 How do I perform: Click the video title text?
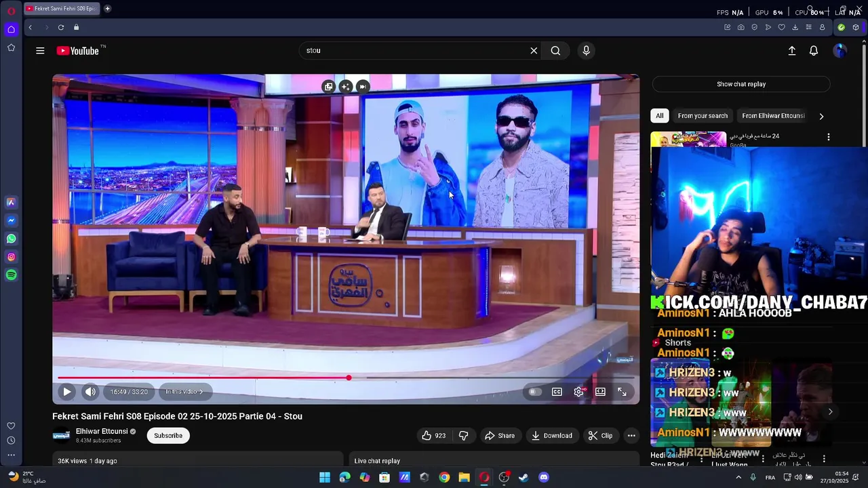[177, 416]
